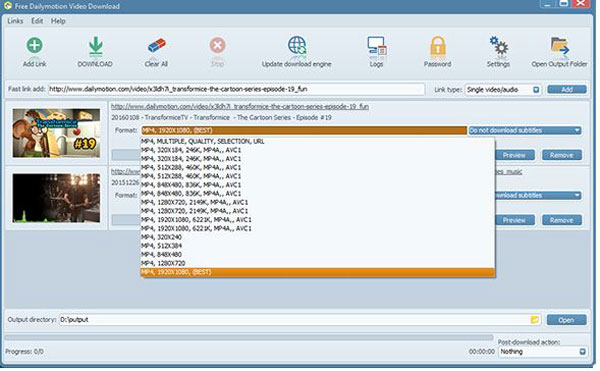
Task: Open Settings gears icon
Action: (x=499, y=46)
